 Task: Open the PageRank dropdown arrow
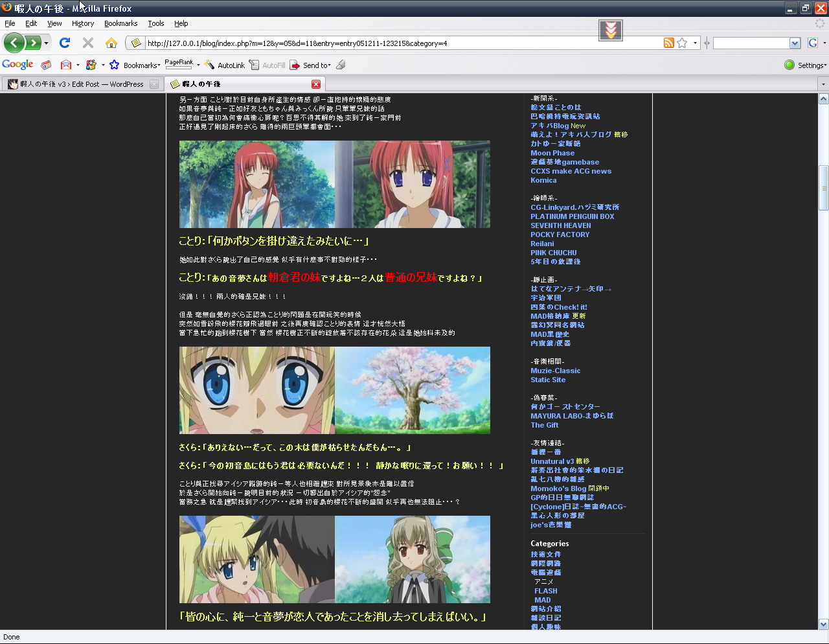pyautogui.click(x=198, y=65)
